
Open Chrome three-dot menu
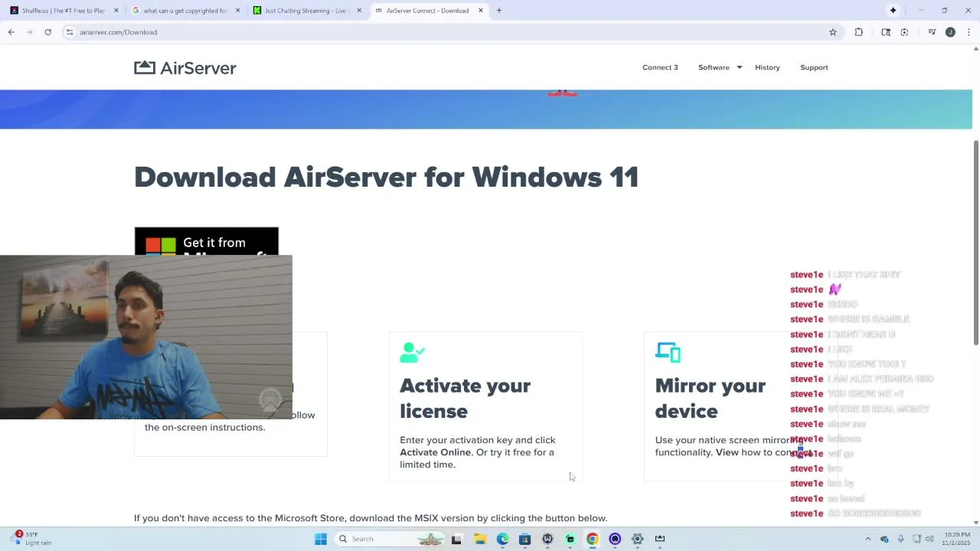pos(969,32)
